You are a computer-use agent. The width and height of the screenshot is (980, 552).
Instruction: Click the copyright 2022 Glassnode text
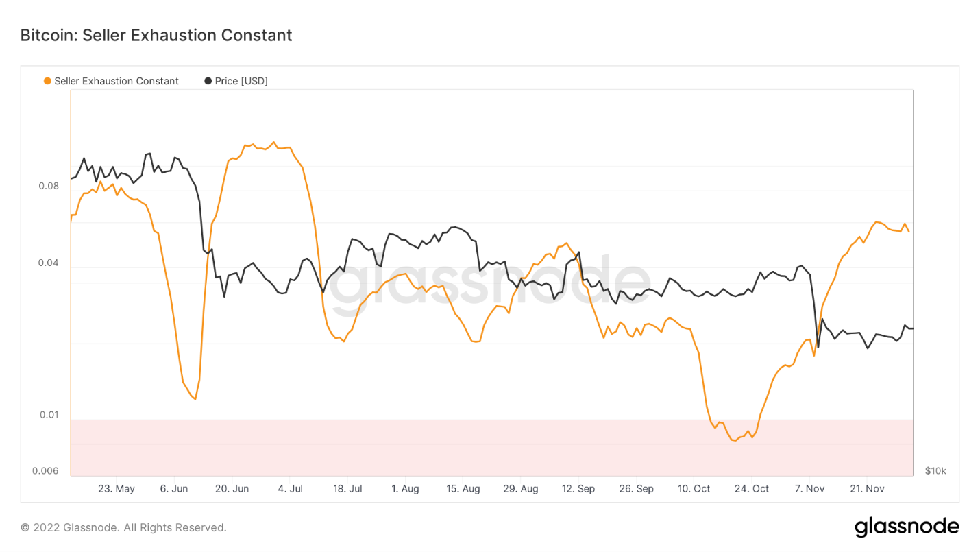point(123,527)
